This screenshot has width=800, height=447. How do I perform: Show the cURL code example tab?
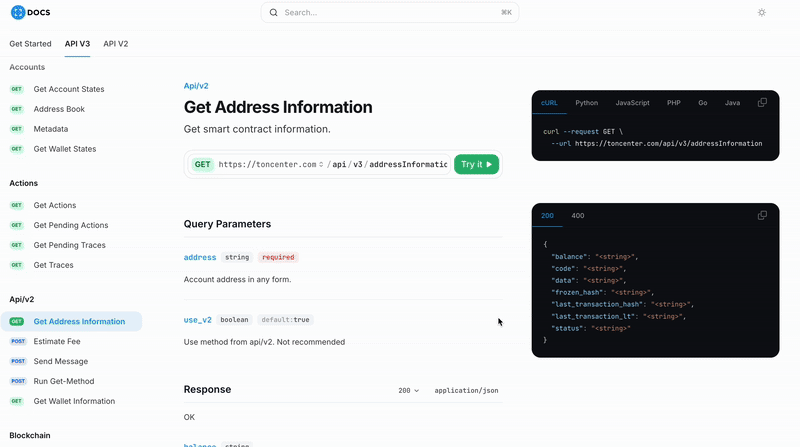(x=549, y=103)
